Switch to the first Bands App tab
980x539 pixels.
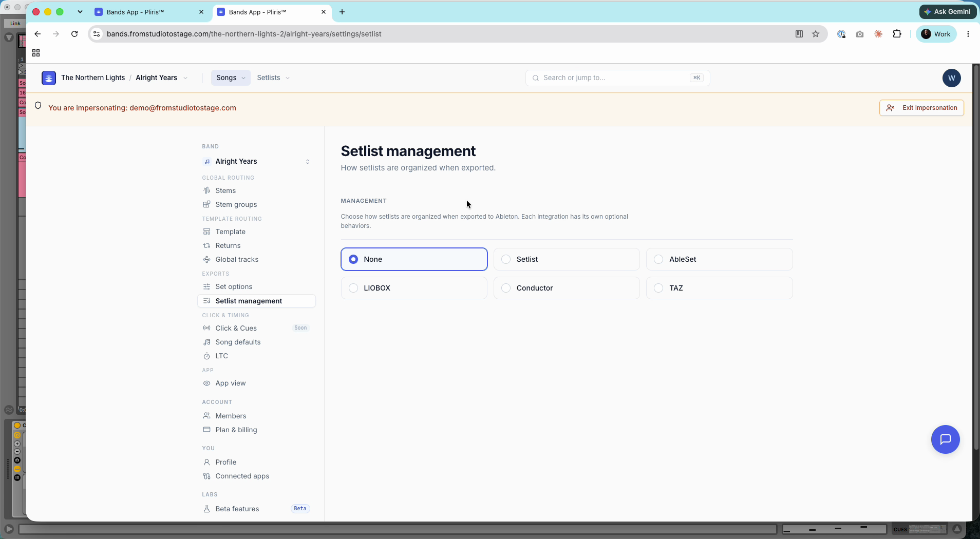149,12
